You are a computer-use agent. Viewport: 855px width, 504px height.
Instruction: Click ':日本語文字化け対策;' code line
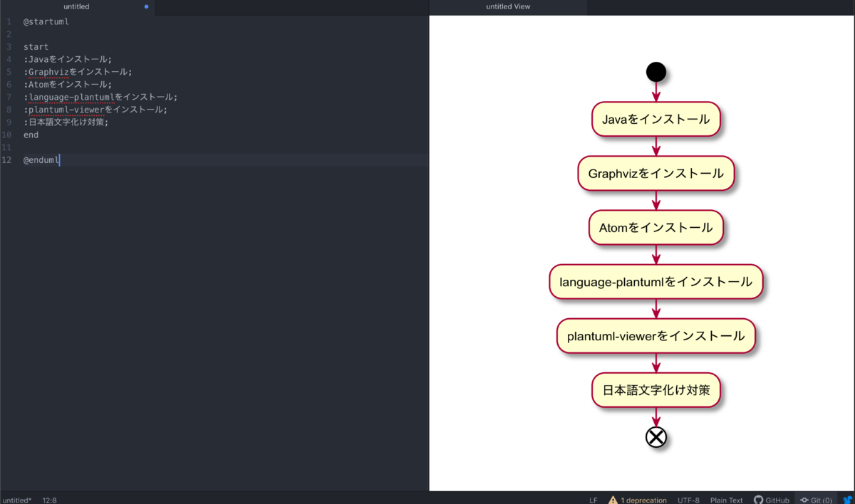pyautogui.click(x=66, y=122)
